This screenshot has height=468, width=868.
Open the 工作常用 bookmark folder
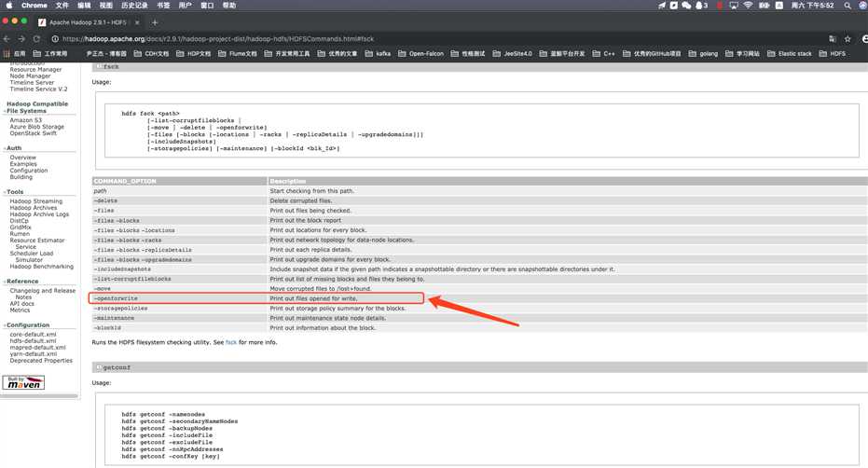coord(50,54)
